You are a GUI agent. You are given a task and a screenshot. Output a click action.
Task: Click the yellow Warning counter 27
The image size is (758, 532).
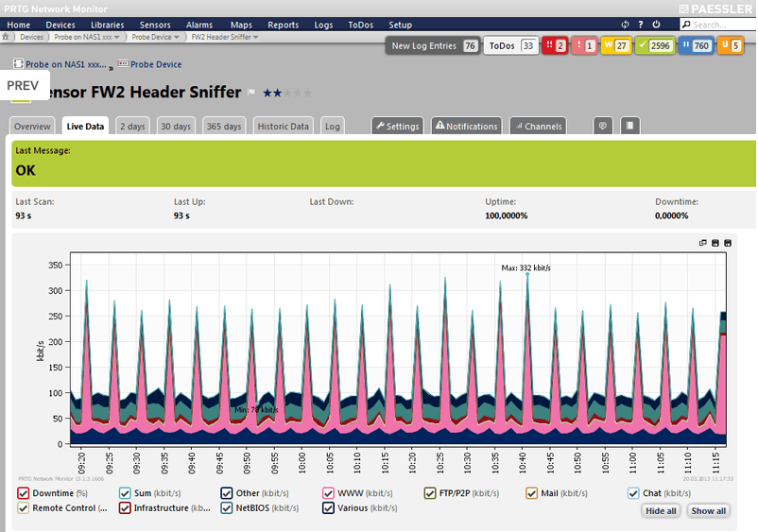[616, 45]
